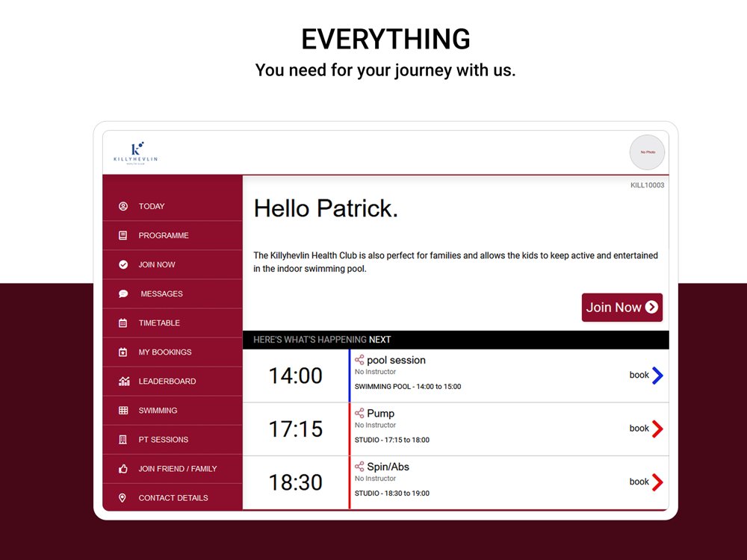The height and width of the screenshot is (560, 747).
Task: Select Join Friend / Family menu item
Action: pos(173,469)
